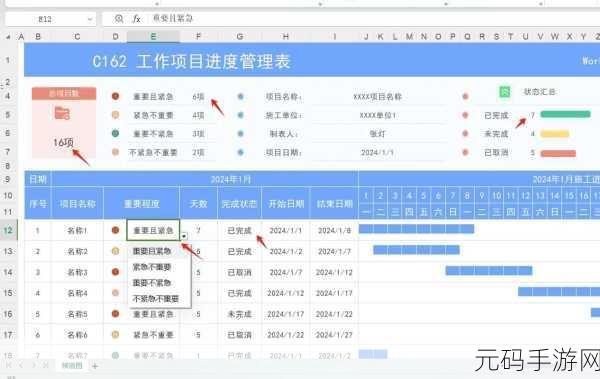The height and width of the screenshot is (379, 600).
Task: Click yellow dot in row 名称6
Action: pyautogui.click(x=115, y=334)
